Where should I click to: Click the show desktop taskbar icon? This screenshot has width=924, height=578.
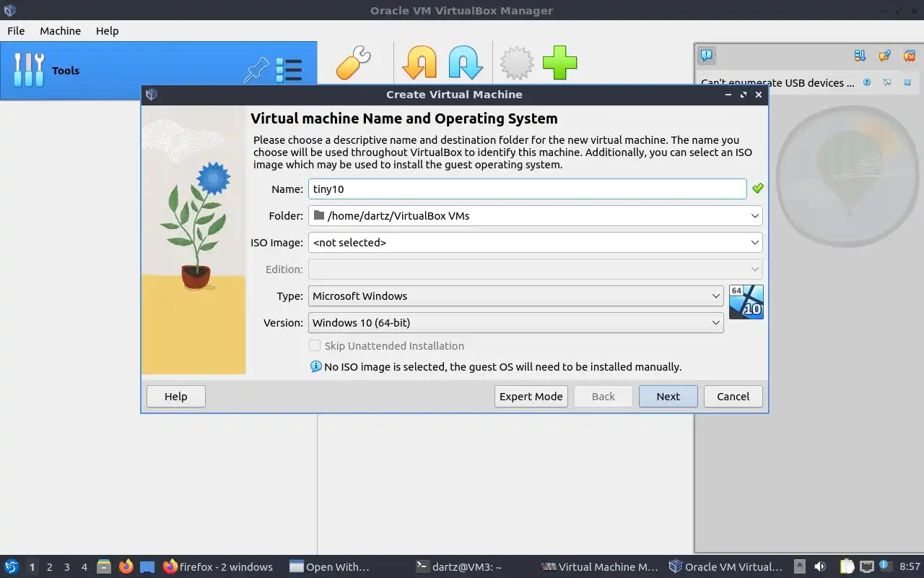pos(147,566)
